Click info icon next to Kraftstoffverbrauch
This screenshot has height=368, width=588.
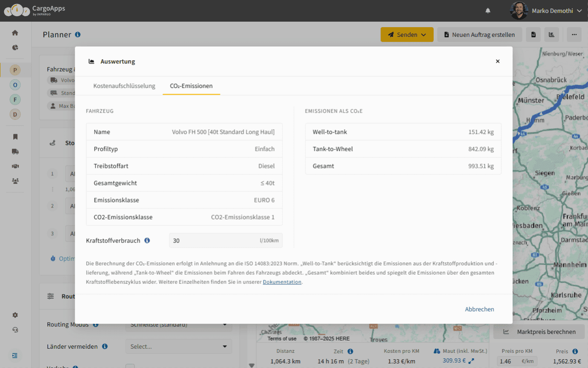(147, 241)
